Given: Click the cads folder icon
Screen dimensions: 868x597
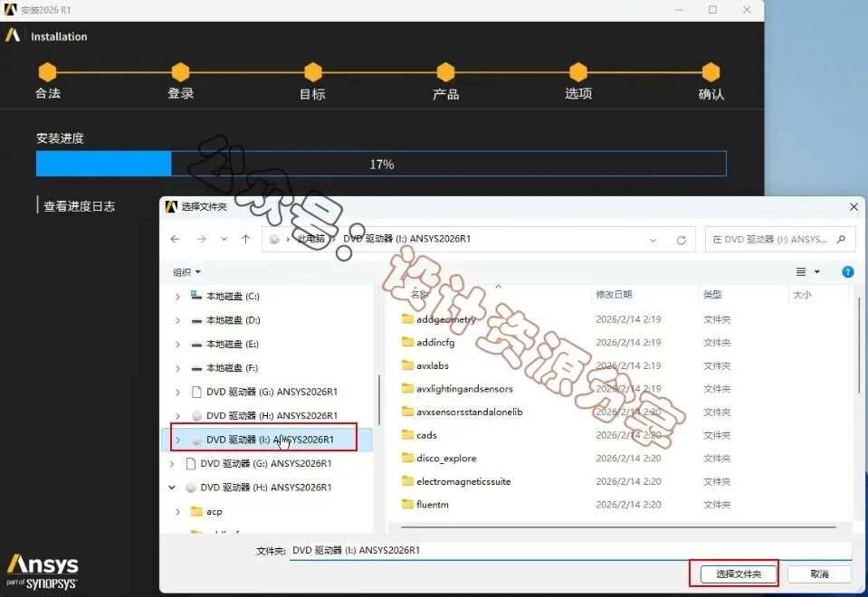Looking at the screenshot, I should tap(407, 435).
